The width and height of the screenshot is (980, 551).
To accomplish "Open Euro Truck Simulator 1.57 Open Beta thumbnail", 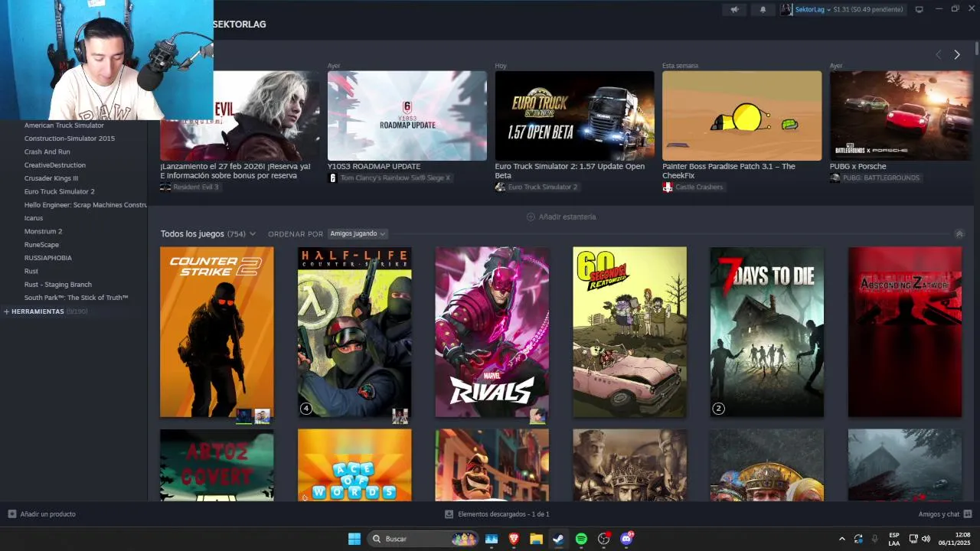I will (x=574, y=116).
